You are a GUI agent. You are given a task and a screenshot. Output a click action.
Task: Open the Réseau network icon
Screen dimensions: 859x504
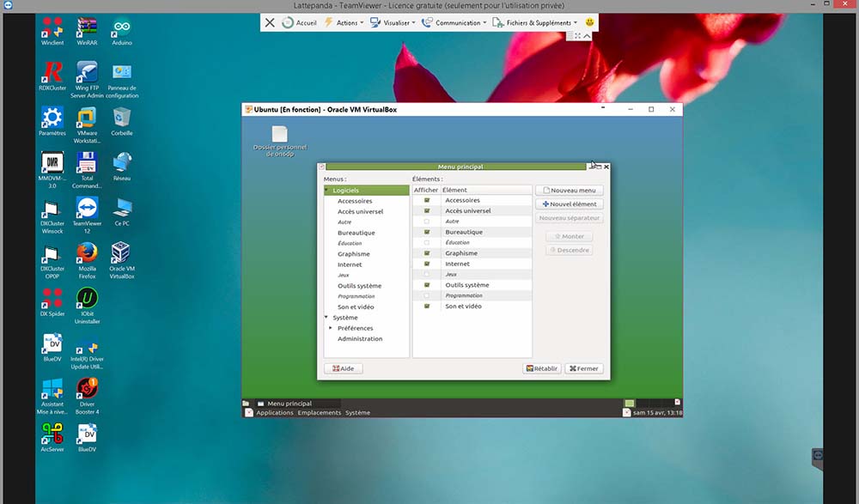tap(122, 167)
